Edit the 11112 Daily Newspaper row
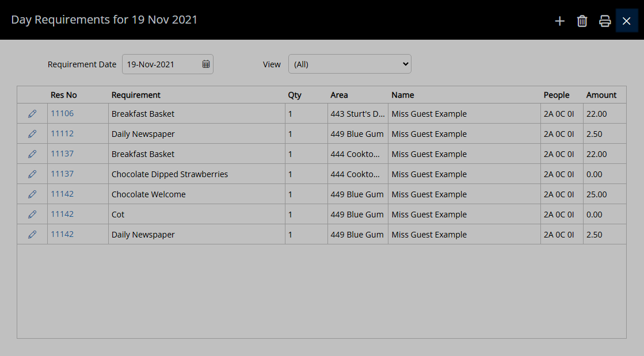 point(32,134)
